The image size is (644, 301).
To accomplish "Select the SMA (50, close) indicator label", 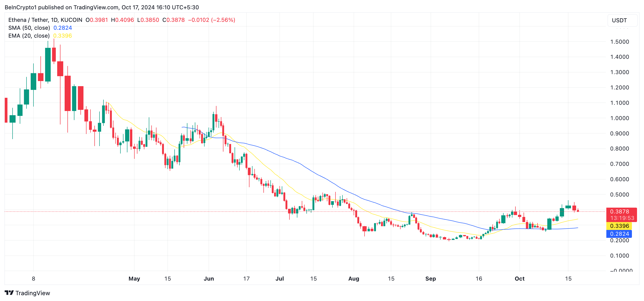I will 29,28.
